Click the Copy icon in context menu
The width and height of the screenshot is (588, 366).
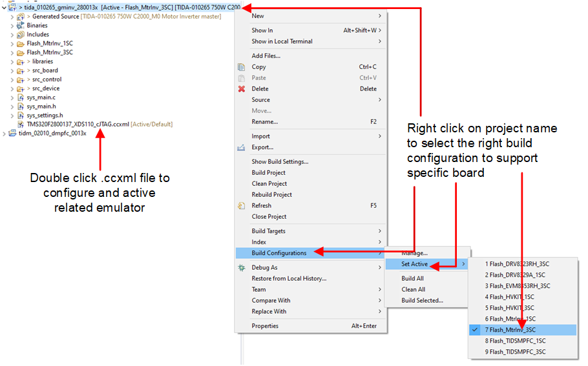[x=242, y=67]
